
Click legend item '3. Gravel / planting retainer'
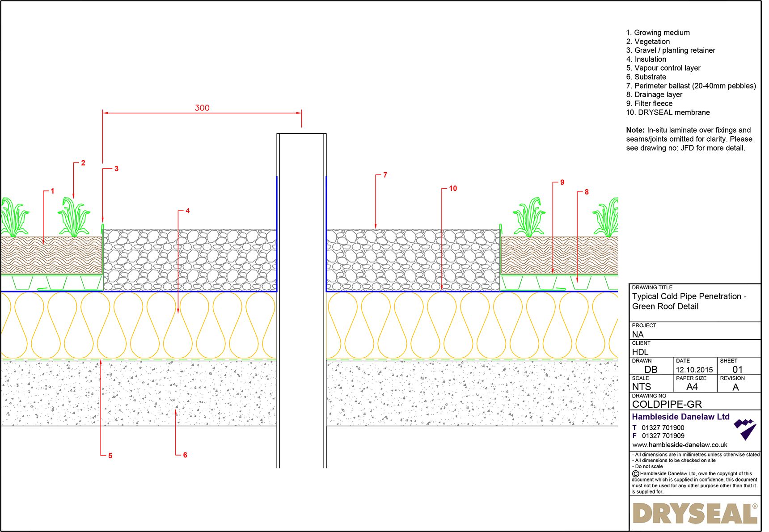pos(671,50)
